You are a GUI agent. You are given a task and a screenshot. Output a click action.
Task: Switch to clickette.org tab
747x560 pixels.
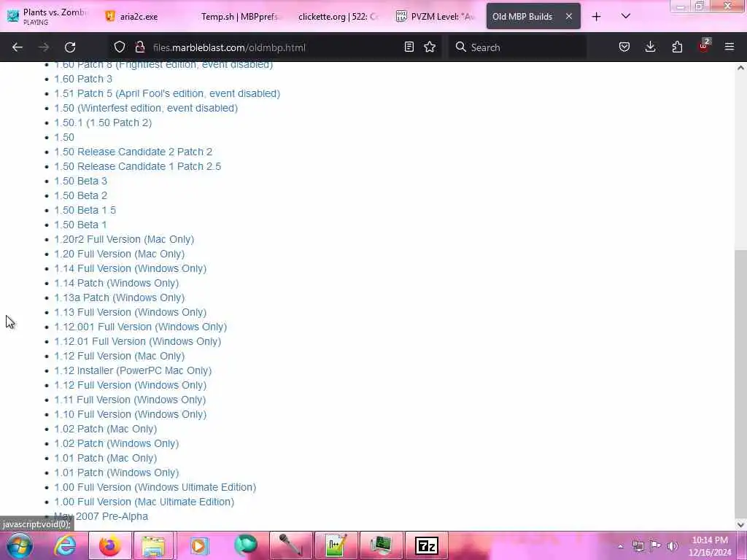[338, 16]
